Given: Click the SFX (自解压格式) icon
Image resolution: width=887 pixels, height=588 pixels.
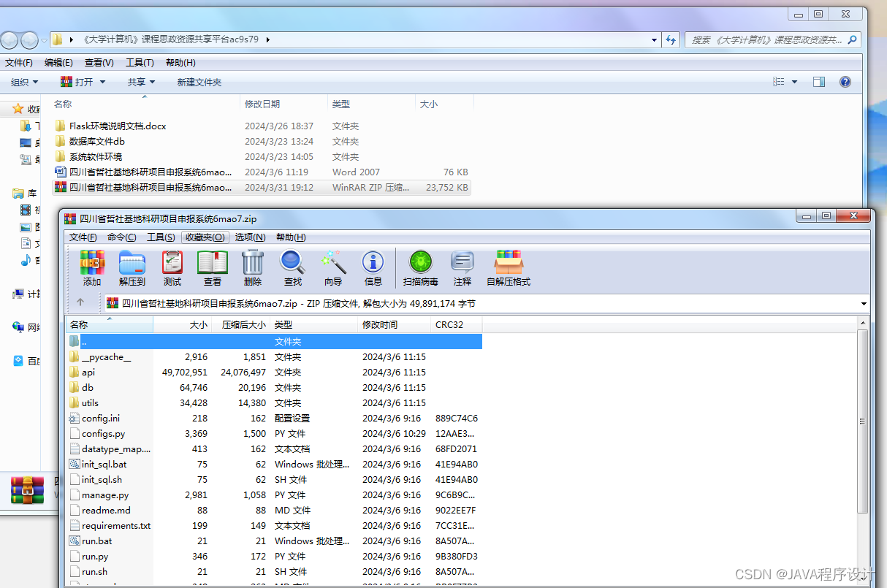Looking at the screenshot, I should click(x=509, y=268).
